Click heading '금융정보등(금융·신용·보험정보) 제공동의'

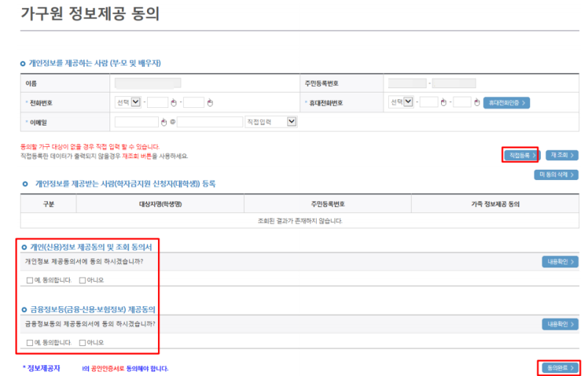pos(93,310)
